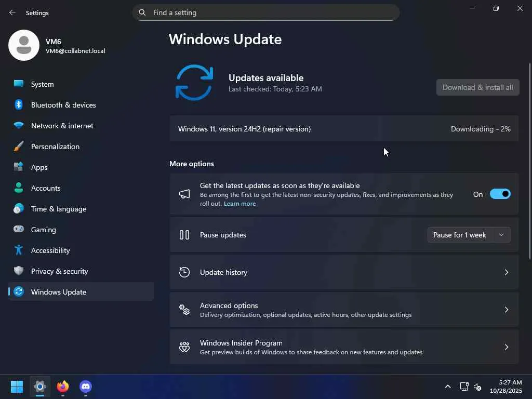Click the taskbar Settings gear icon
Viewport: 532px width, 399px height.
pyautogui.click(x=39, y=387)
